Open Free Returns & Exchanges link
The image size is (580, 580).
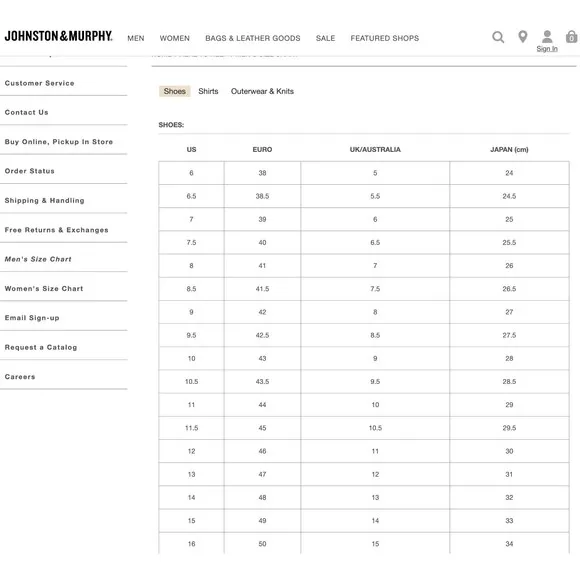pos(57,230)
